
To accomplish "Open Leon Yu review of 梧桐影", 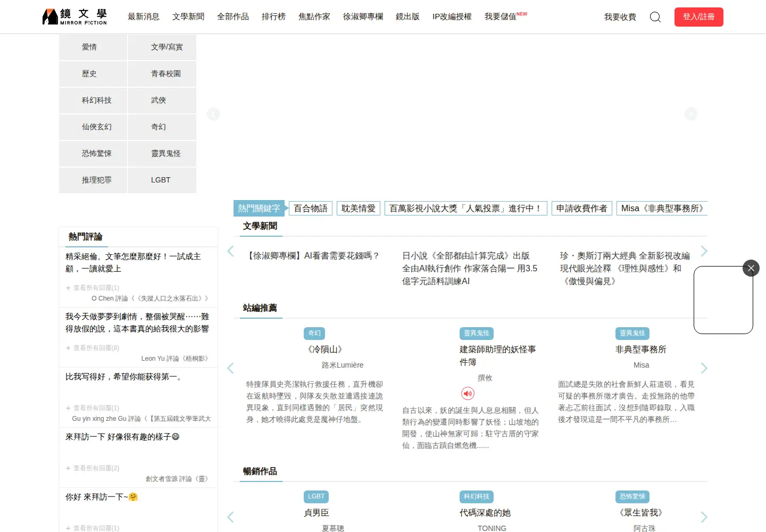I will click(x=175, y=359).
